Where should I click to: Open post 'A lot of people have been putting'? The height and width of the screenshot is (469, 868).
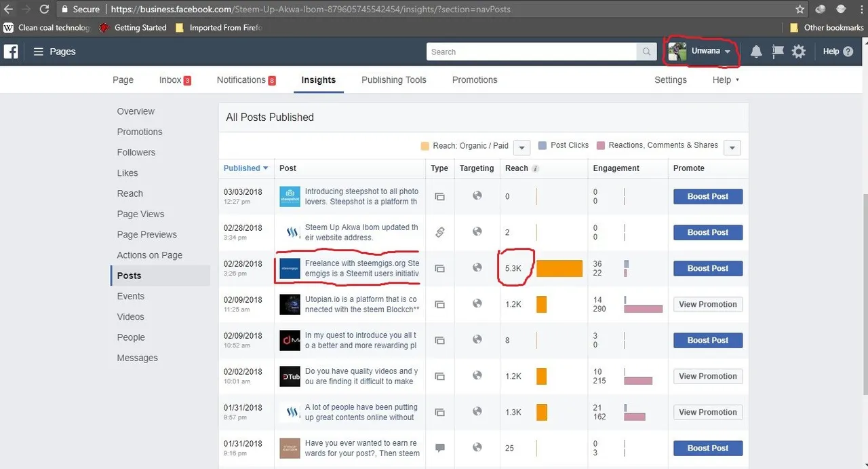(361, 412)
